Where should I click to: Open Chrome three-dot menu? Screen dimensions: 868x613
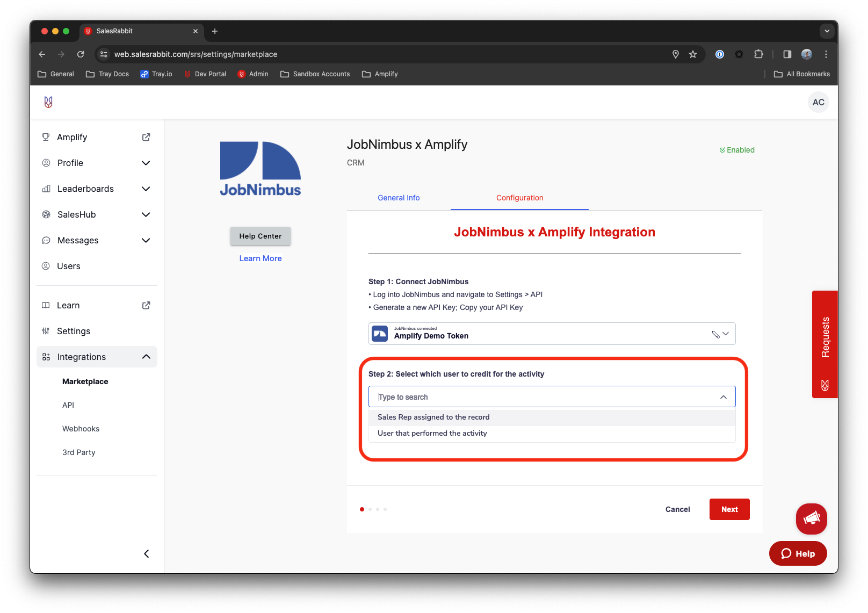click(826, 54)
